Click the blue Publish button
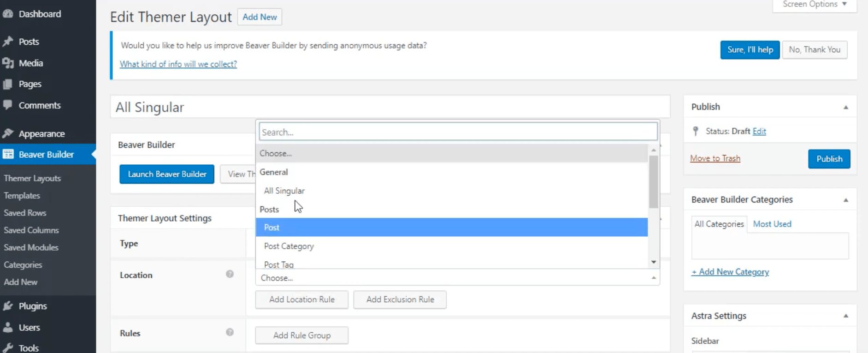868x353 pixels. [829, 159]
